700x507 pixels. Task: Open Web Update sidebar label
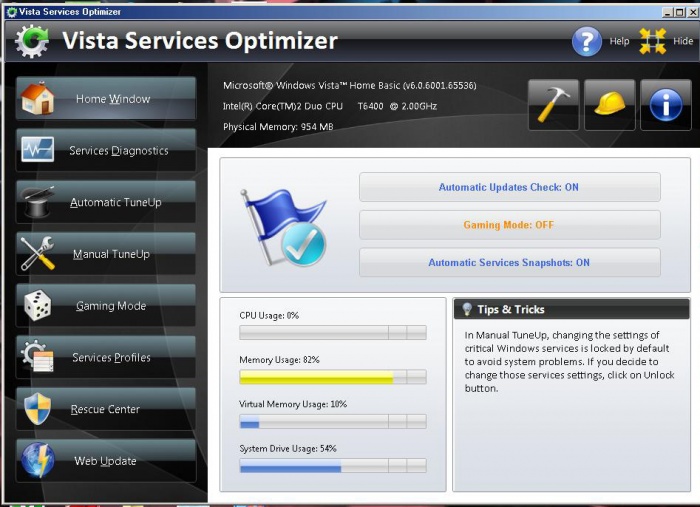point(105,461)
